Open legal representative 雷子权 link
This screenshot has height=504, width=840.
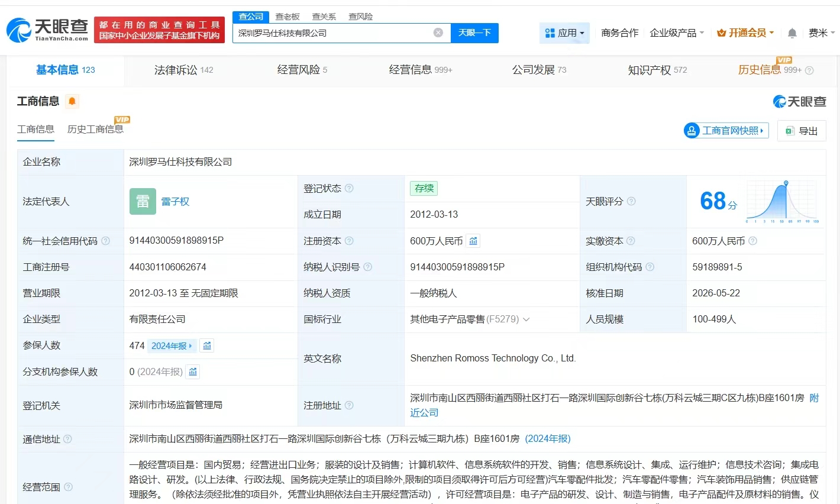[175, 202]
